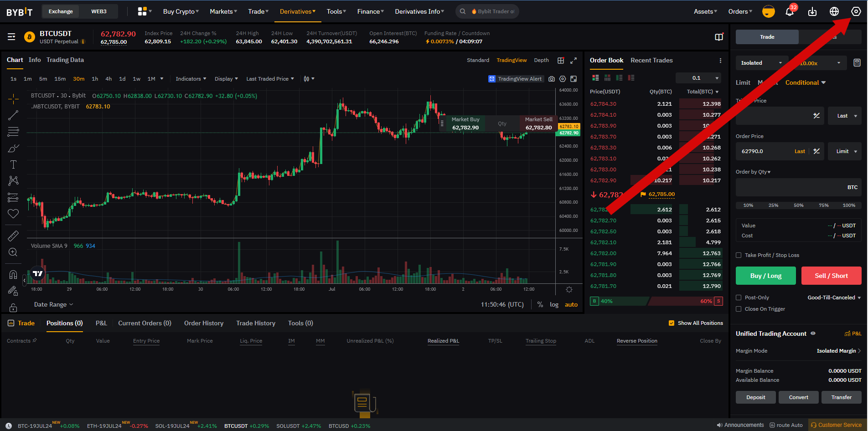868x431 pixels.
Task: Switch to Order History tab
Action: click(x=204, y=323)
